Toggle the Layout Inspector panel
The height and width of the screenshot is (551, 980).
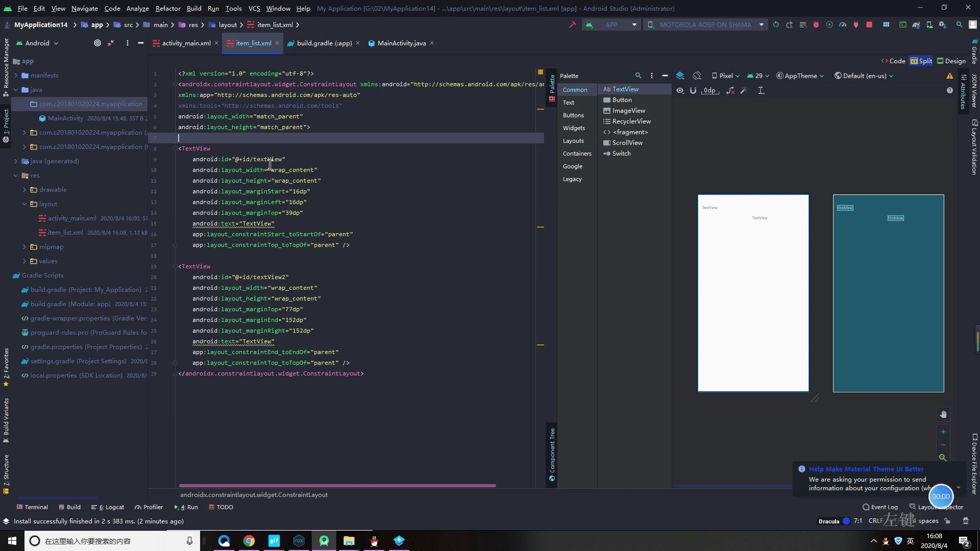pyautogui.click(x=938, y=507)
